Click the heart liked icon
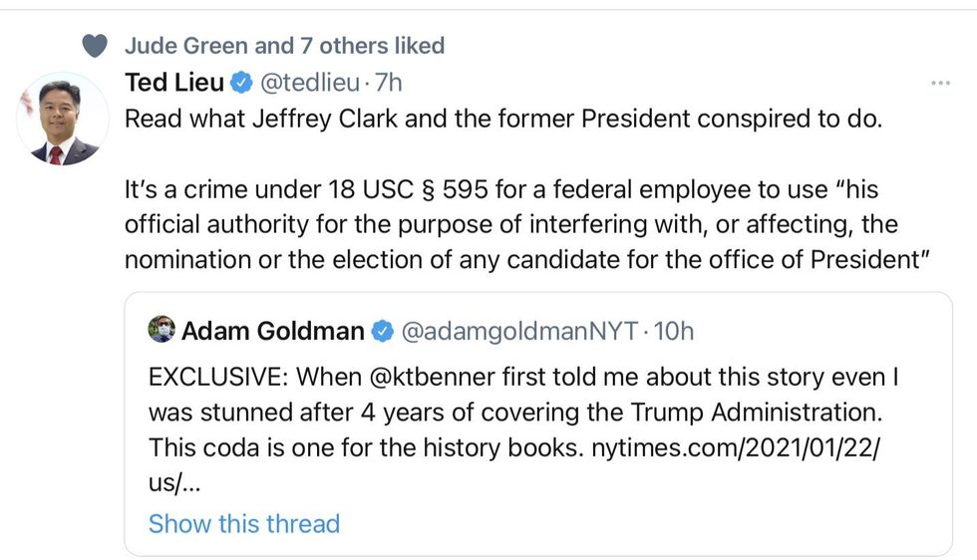 click(x=94, y=46)
